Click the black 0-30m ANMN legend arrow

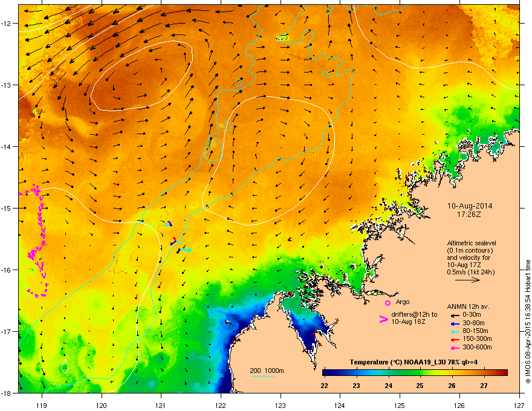click(454, 316)
